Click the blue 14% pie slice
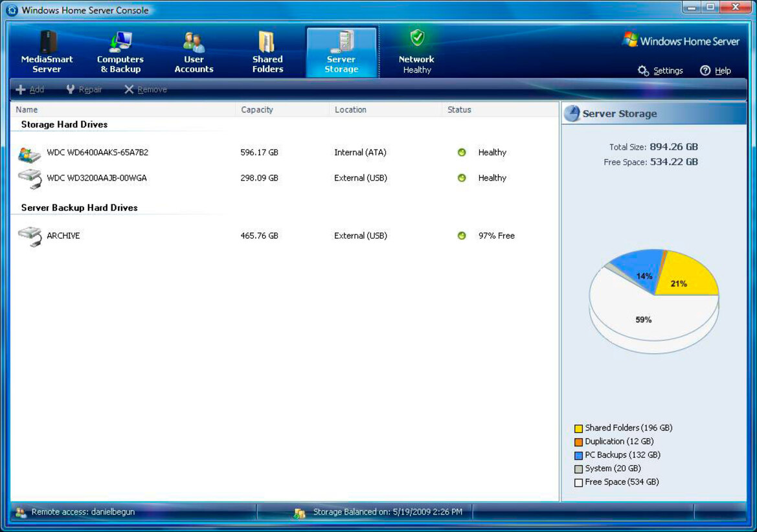This screenshot has height=532, width=757. click(x=638, y=269)
